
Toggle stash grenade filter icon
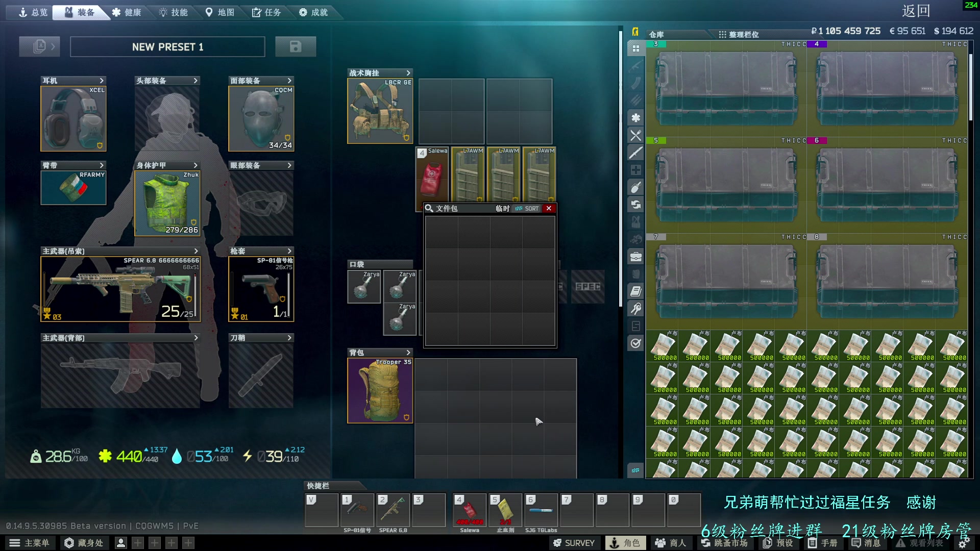(x=635, y=187)
